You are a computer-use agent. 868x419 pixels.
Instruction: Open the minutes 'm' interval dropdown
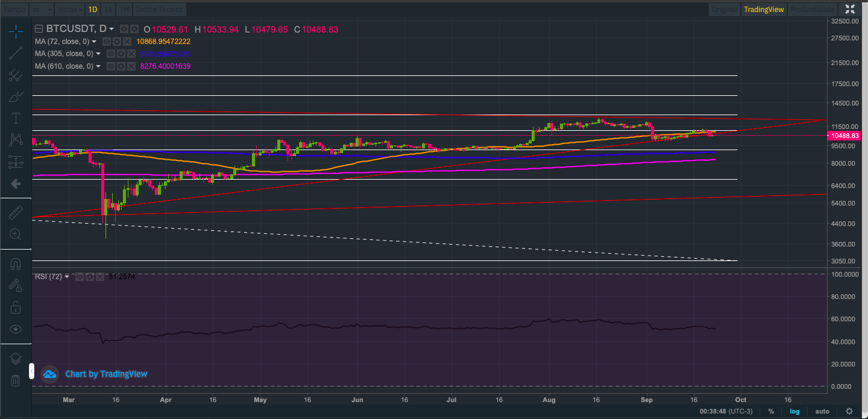click(41, 10)
